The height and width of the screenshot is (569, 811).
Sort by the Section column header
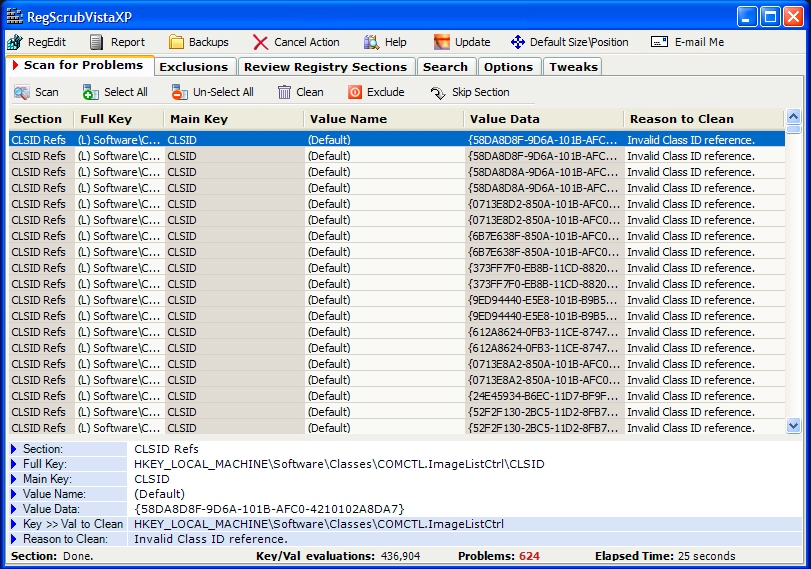[x=41, y=119]
